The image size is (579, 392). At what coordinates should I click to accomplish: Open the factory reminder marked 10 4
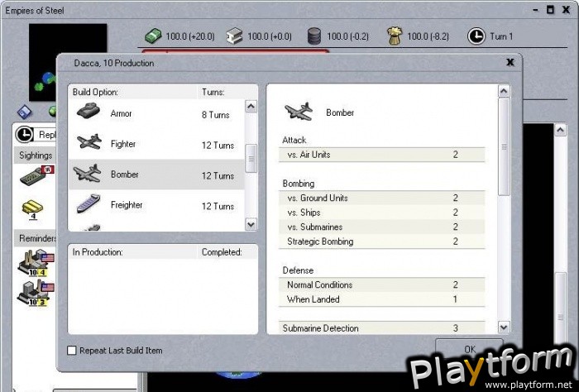point(36,263)
